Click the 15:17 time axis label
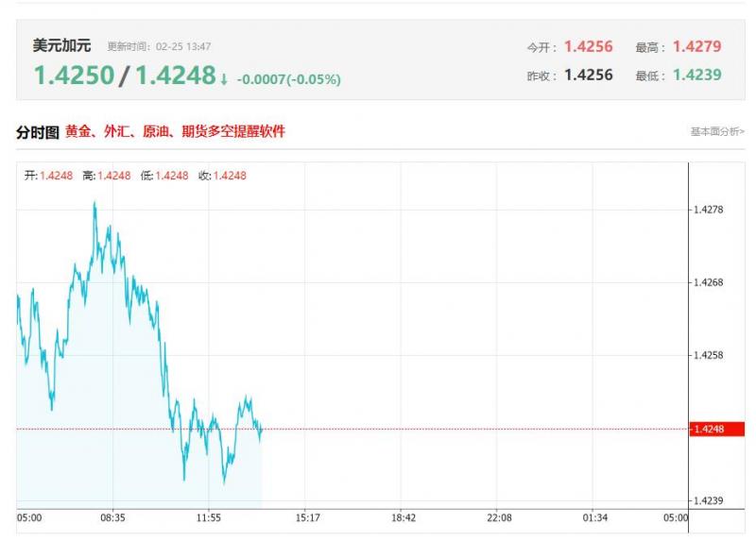This screenshot has height=541, width=756. coord(307,517)
